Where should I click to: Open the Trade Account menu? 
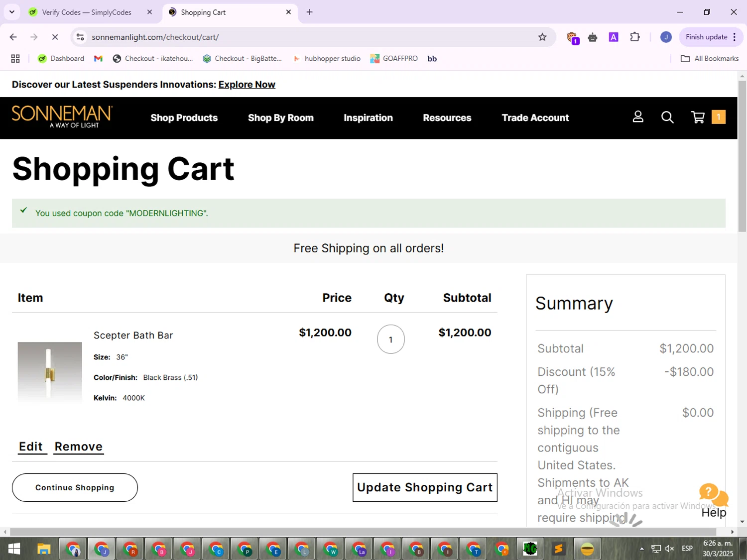tap(535, 118)
